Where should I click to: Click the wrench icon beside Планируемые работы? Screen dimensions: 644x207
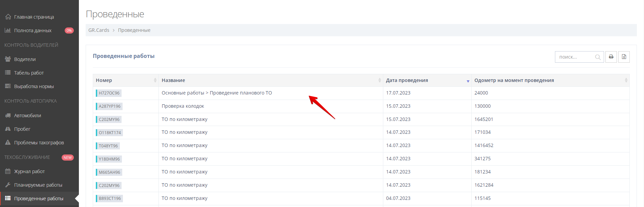[8, 185]
